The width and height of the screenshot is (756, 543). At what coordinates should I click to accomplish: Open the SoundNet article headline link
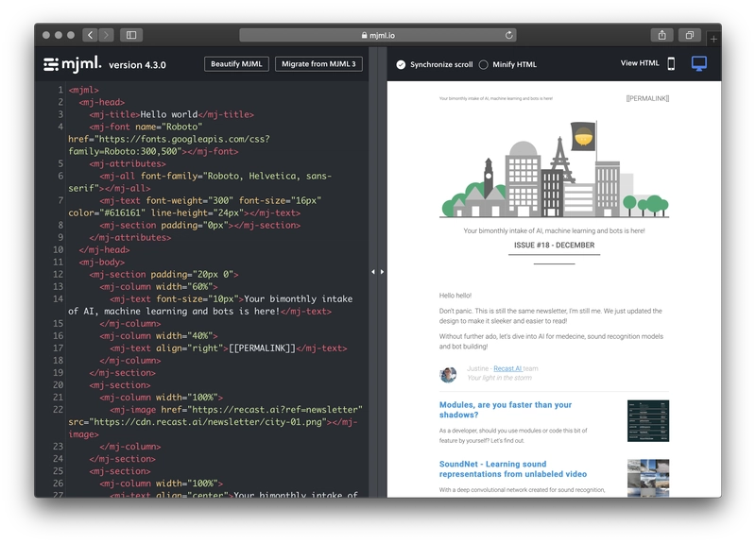512,468
